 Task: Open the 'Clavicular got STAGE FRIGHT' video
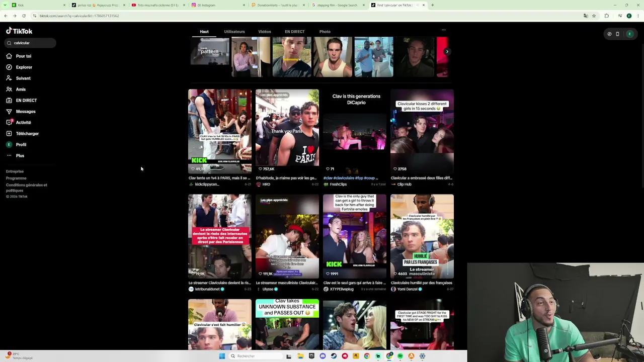pos(422,324)
